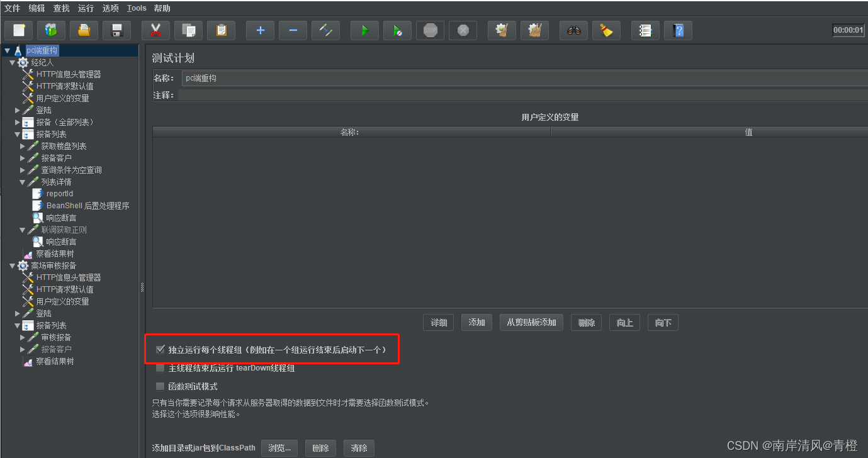Click 删除 button next to 浏览...
Screen dimensions: 868x458
(321, 448)
